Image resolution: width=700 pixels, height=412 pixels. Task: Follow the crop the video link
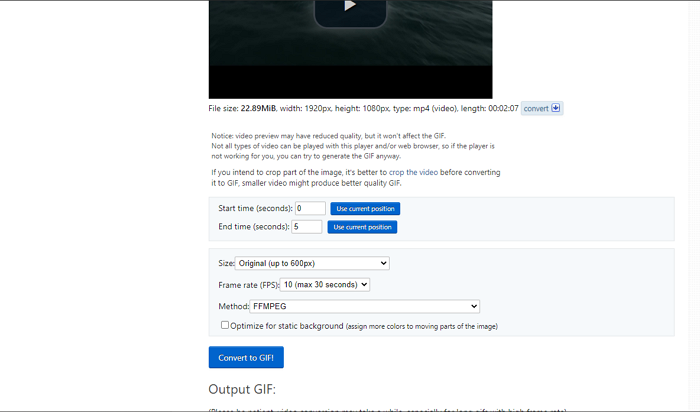tap(413, 172)
